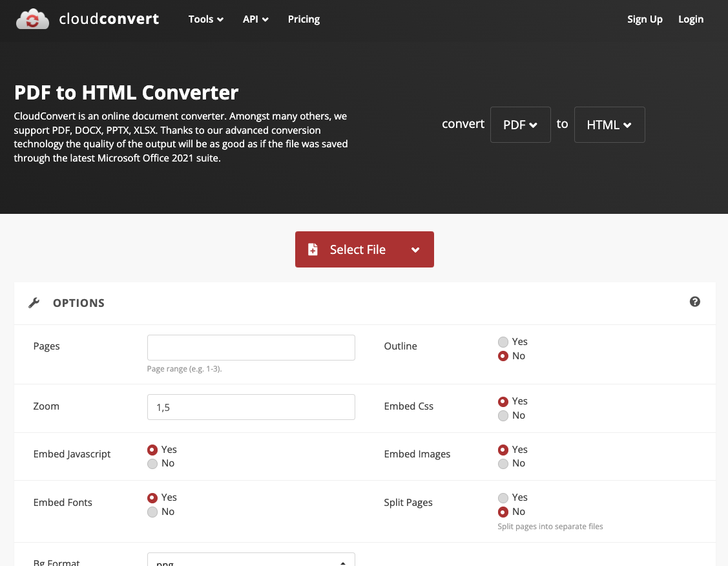
Task: Click the Embed Javascript label
Action: 72,454
